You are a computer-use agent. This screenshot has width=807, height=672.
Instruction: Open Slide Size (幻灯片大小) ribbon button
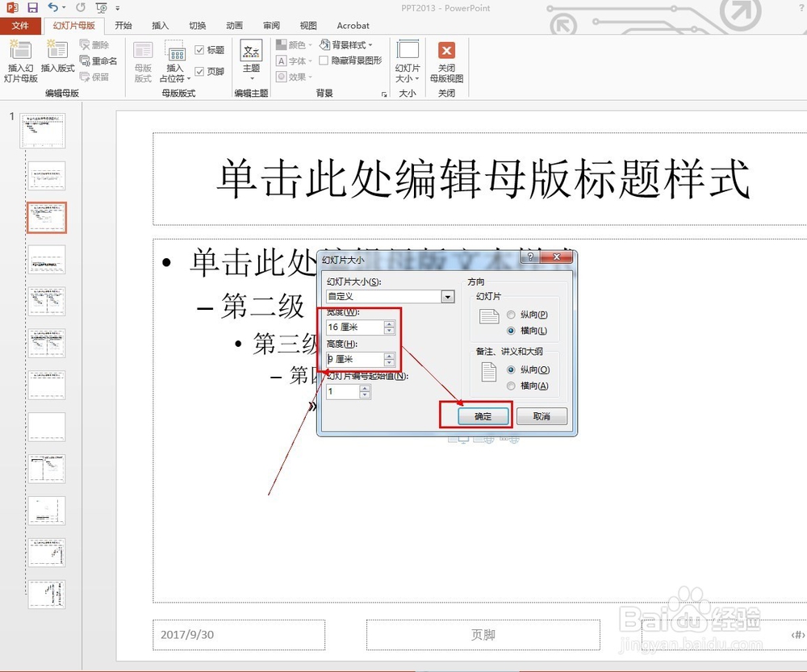click(x=408, y=61)
